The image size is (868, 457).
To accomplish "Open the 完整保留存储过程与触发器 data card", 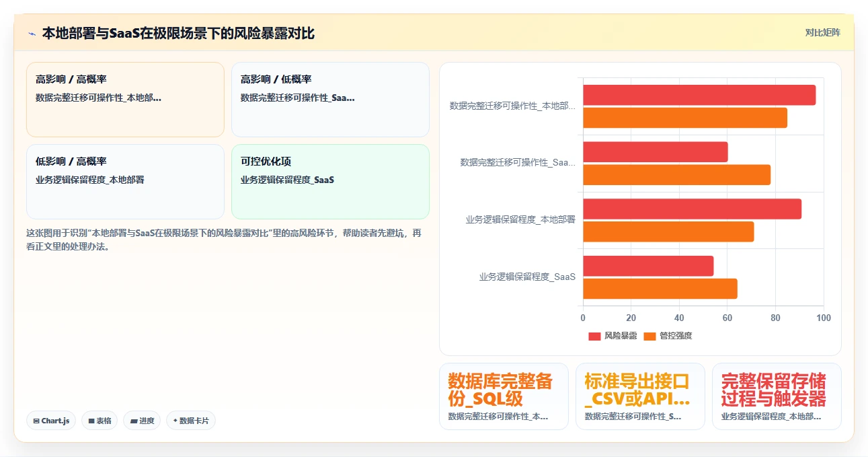I will pos(777,396).
